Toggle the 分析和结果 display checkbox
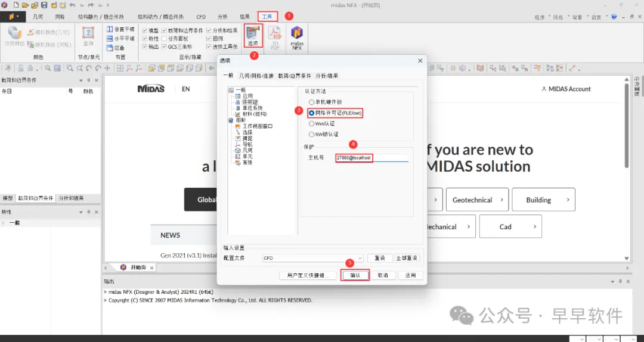This screenshot has width=644, height=342. click(x=209, y=30)
